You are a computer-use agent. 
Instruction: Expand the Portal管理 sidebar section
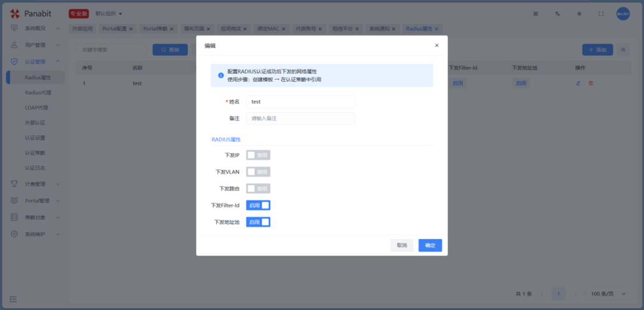(58, 201)
